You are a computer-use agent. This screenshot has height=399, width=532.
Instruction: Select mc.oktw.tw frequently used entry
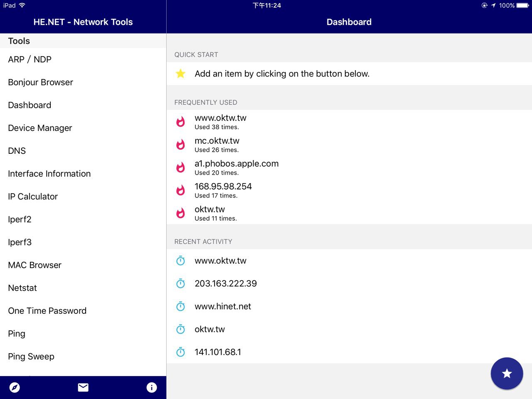pos(349,145)
